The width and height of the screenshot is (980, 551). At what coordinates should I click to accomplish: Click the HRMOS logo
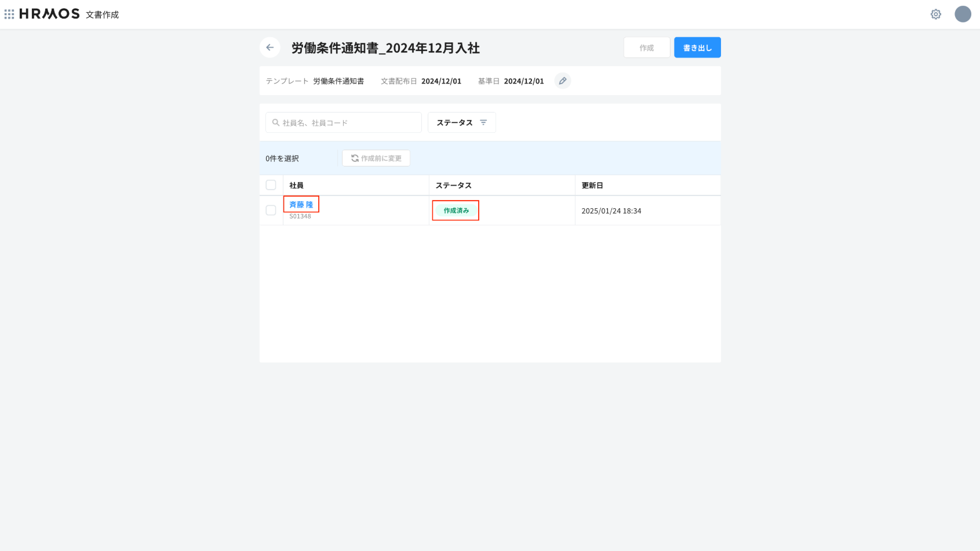[x=49, y=14]
